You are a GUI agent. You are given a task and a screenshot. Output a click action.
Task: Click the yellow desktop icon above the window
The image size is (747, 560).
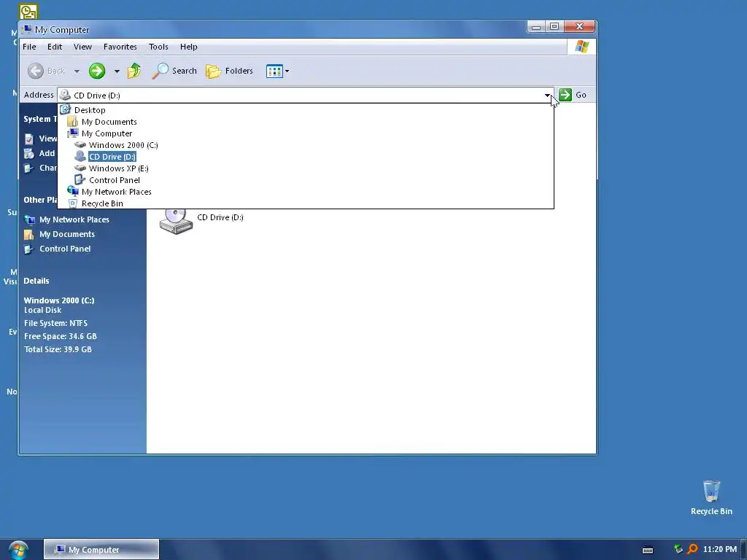[x=28, y=12]
